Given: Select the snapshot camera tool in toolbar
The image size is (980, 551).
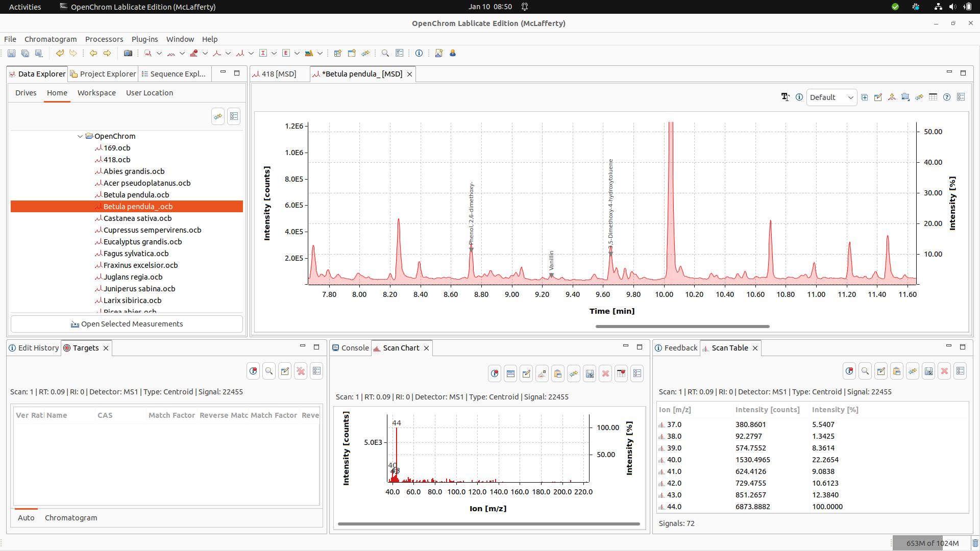Looking at the screenshot, I should tap(128, 53).
